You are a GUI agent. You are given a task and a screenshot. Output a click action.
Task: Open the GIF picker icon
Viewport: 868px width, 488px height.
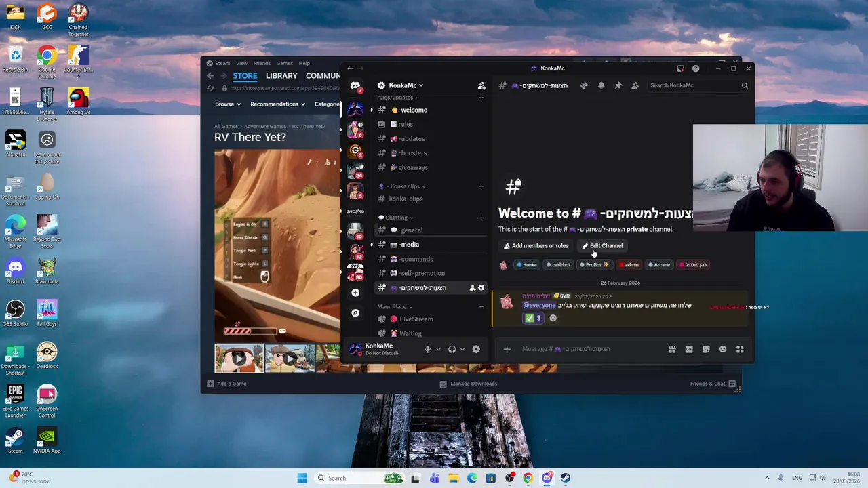click(689, 349)
